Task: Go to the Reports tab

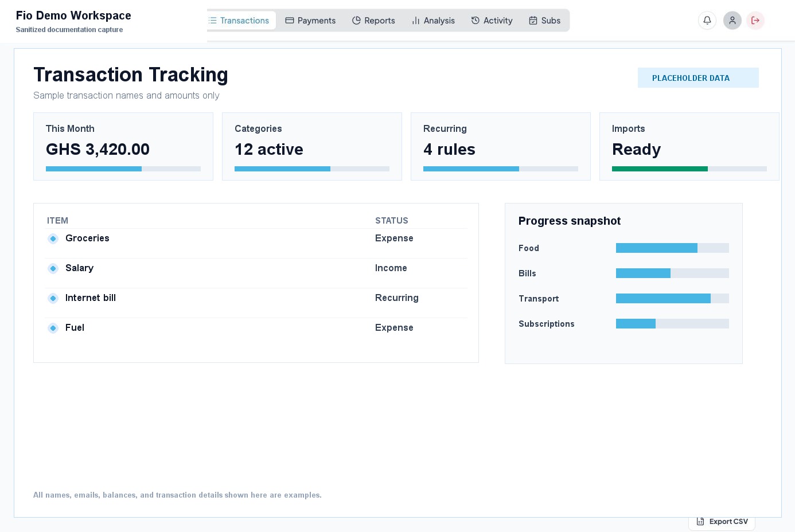Action: coord(373,21)
